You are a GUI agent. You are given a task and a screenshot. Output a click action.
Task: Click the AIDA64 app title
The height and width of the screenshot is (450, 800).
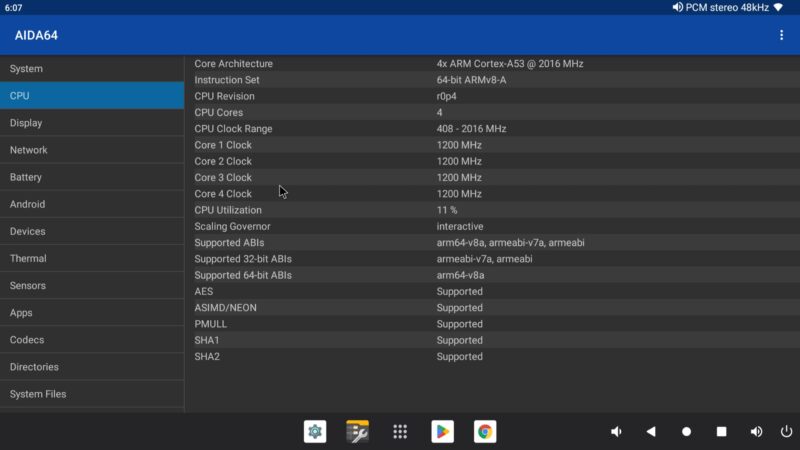click(x=36, y=35)
